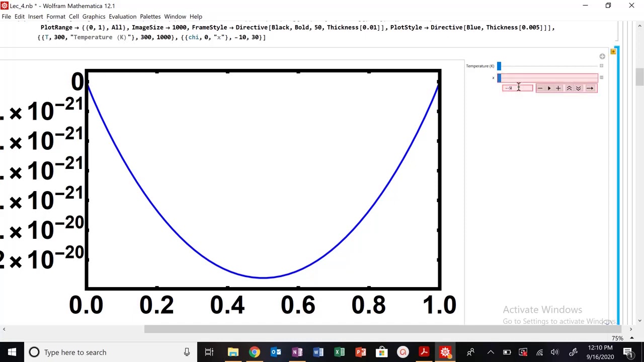The width and height of the screenshot is (644, 362).
Task: Toggle animation direction arrow button
Action: (x=590, y=88)
